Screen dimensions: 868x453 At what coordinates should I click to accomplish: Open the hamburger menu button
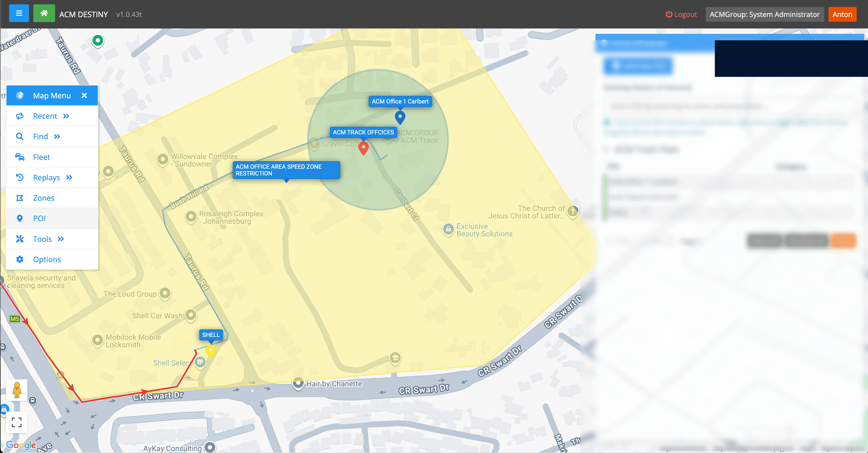click(19, 13)
